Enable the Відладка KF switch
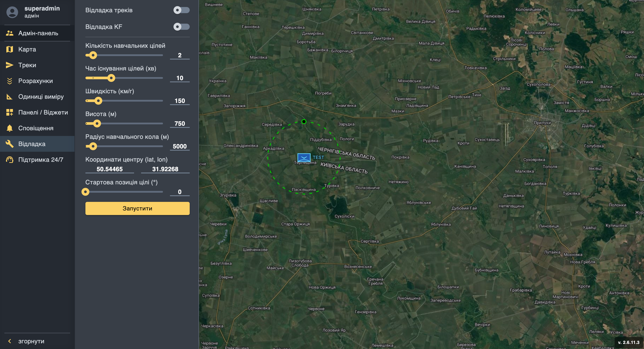 [181, 27]
